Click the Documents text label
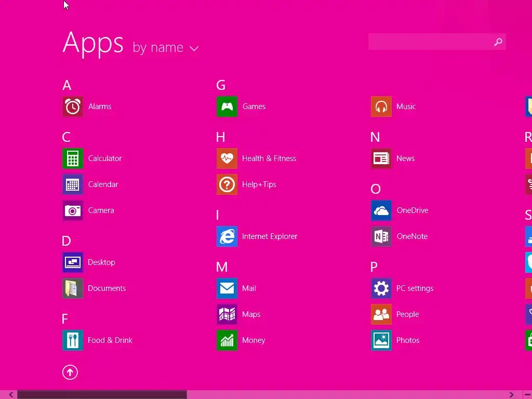Viewport: 532px width, 399px height. coord(107,288)
